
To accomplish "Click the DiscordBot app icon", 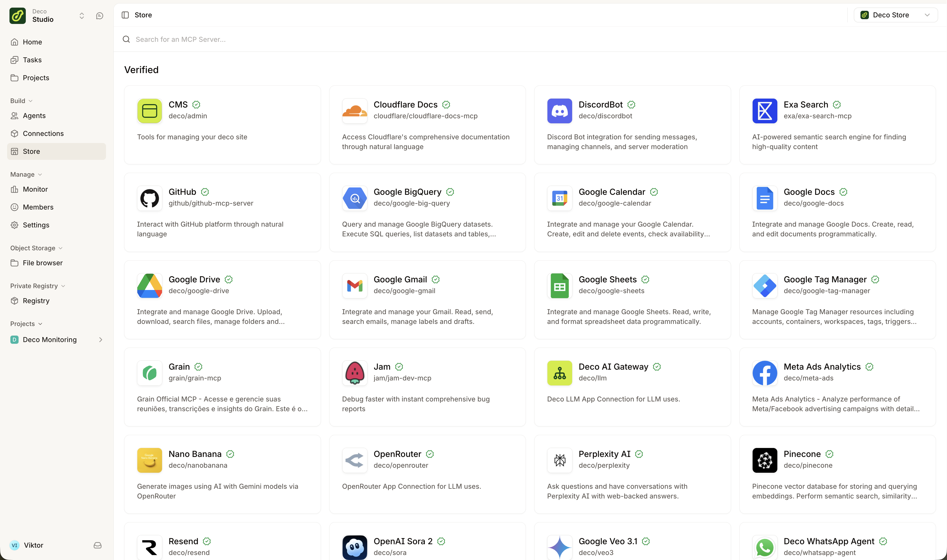I will pos(559,111).
